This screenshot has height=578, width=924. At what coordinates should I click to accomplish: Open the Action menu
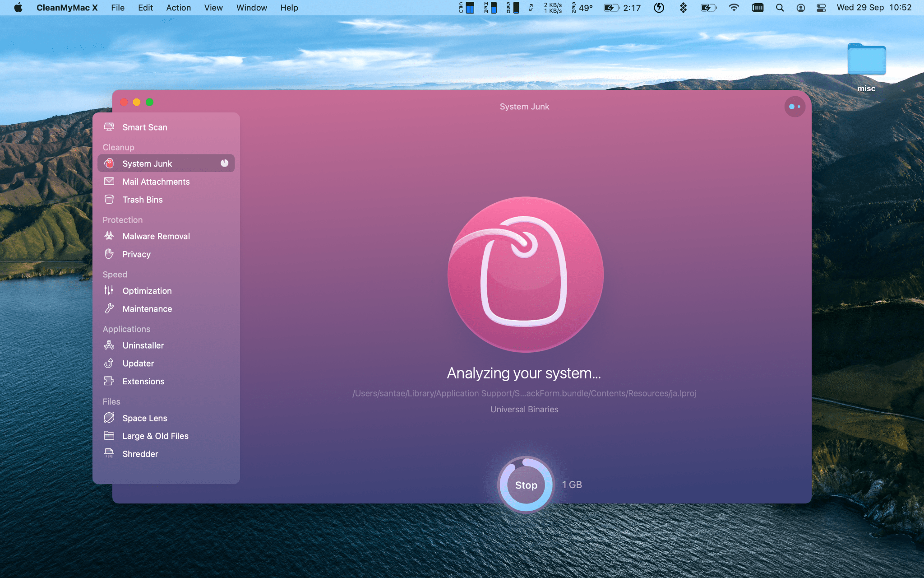pos(178,8)
